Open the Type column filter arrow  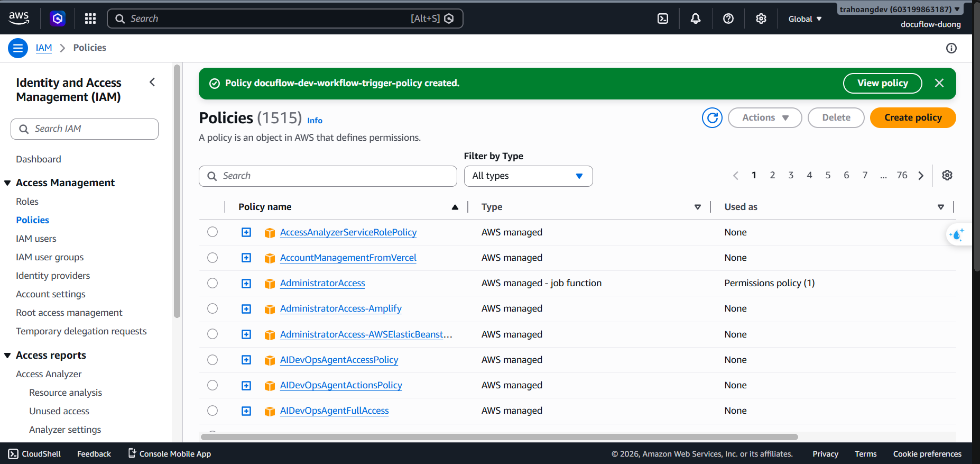pyautogui.click(x=698, y=207)
